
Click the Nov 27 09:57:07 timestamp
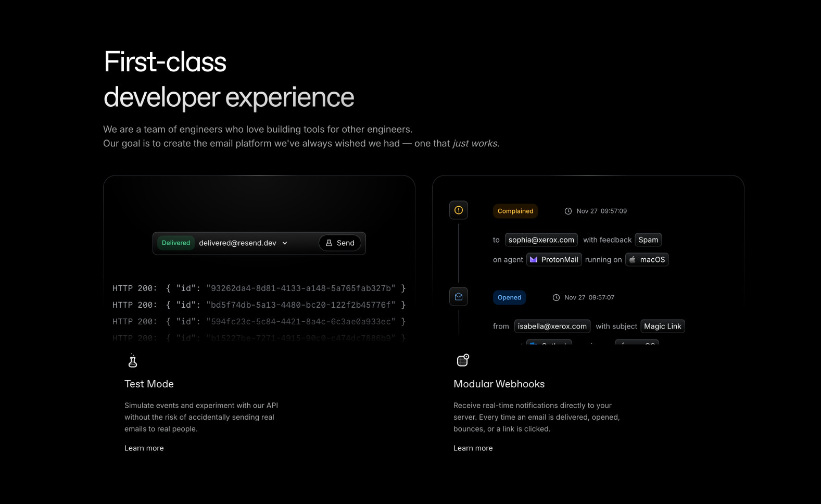pos(589,297)
